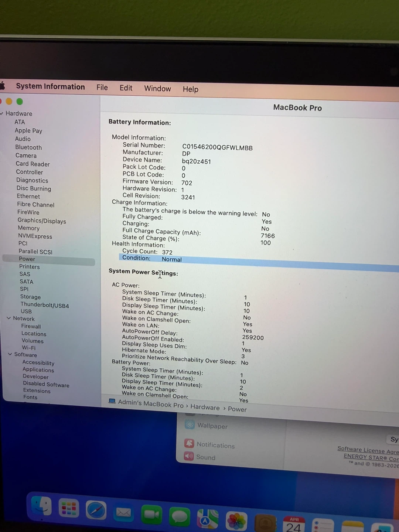Open the Apple menu logo
Image resolution: width=399 pixels, height=532 pixels.
tap(2, 86)
